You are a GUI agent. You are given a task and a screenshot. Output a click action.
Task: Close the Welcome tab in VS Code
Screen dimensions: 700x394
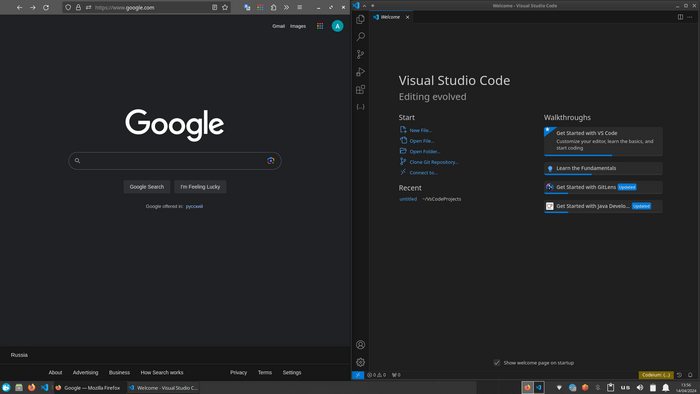pyautogui.click(x=407, y=17)
